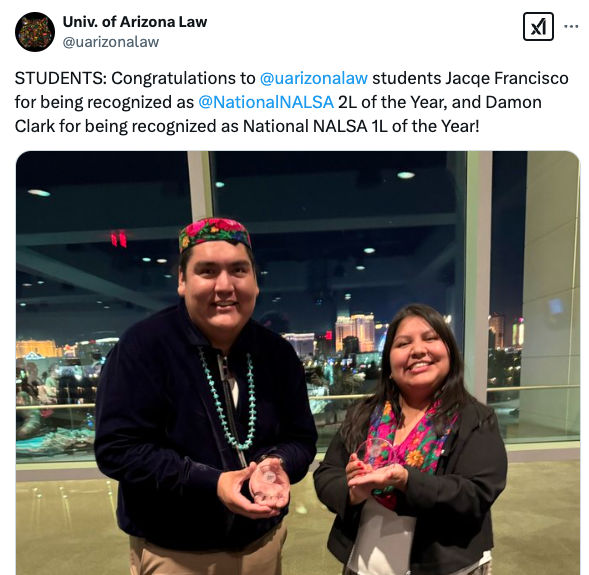Click "National NALSA 1L of the Year!" text
589x575 pixels.
click(x=361, y=126)
